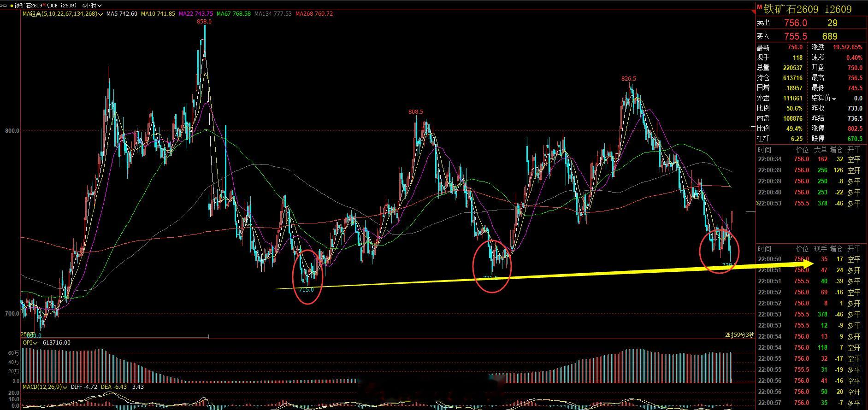Click the 昨结 value 736.5
868x410 pixels.
pos(855,118)
